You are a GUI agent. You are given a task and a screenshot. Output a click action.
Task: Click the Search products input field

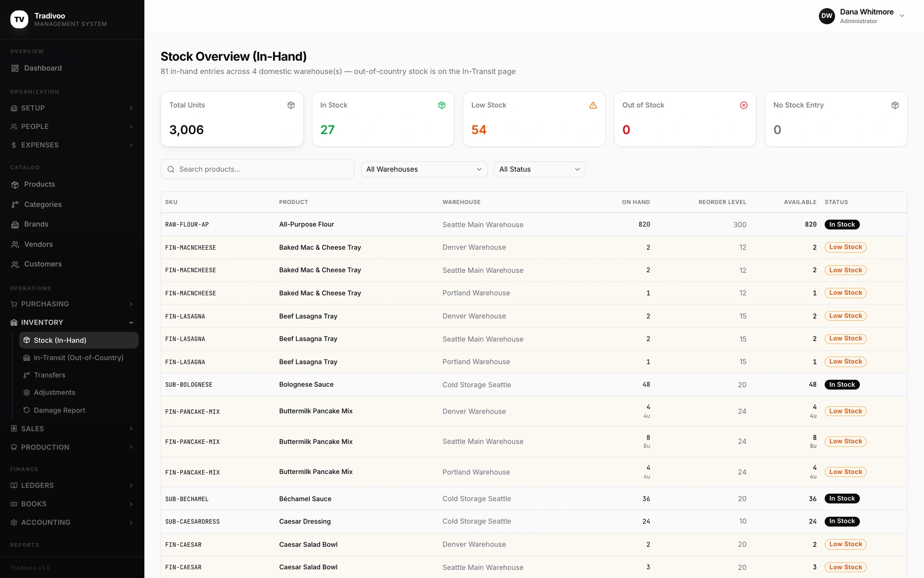pos(258,169)
